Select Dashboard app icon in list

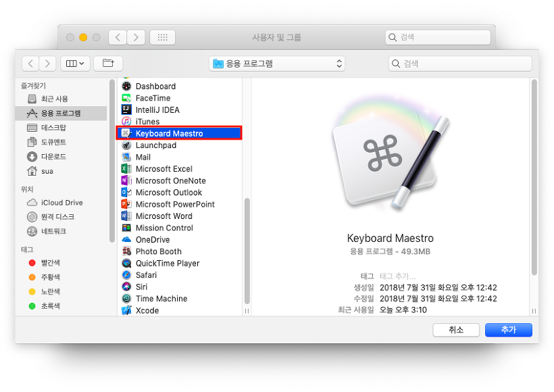pyautogui.click(x=126, y=86)
